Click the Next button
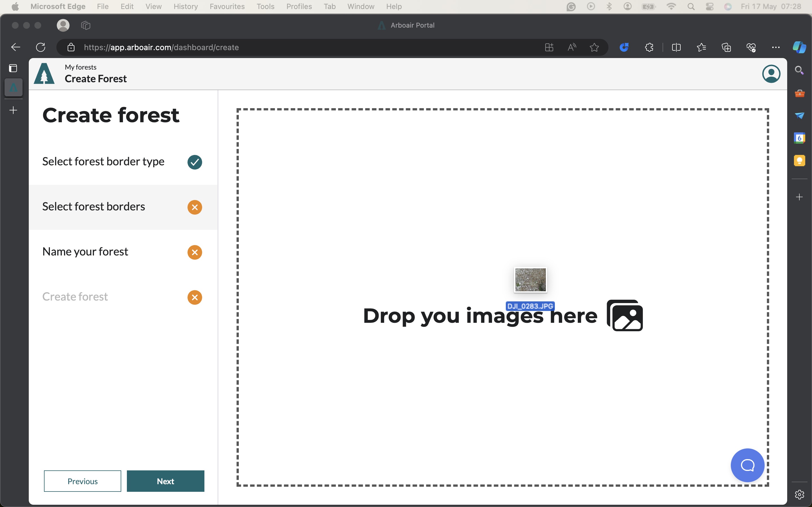The width and height of the screenshot is (812, 507). click(166, 481)
